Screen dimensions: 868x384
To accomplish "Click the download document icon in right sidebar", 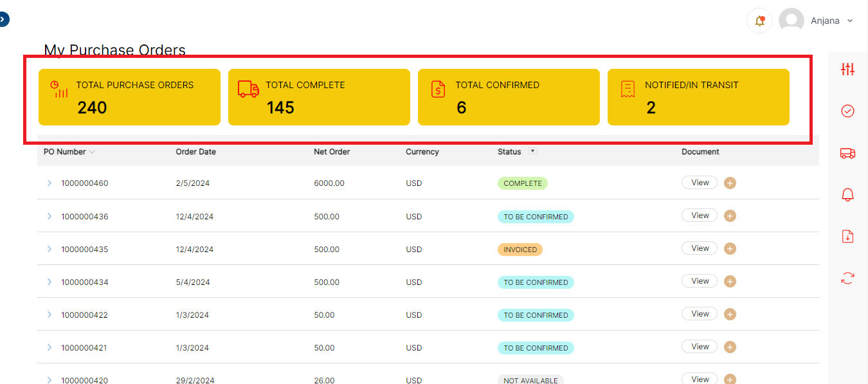I will click(847, 236).
